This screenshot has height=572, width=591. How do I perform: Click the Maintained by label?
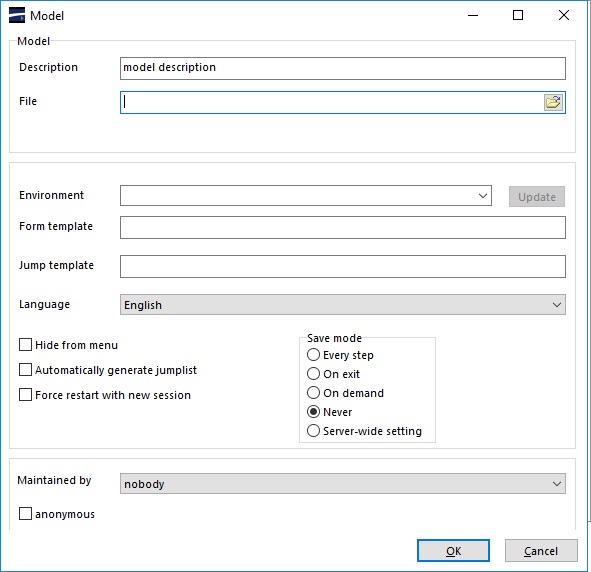point(54,480)
